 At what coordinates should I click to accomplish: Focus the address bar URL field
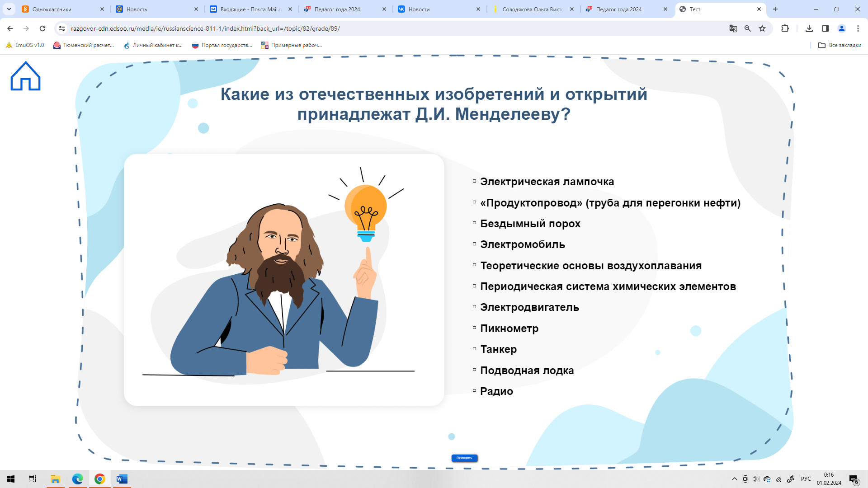pyautogui.click(x=393, y=28)
